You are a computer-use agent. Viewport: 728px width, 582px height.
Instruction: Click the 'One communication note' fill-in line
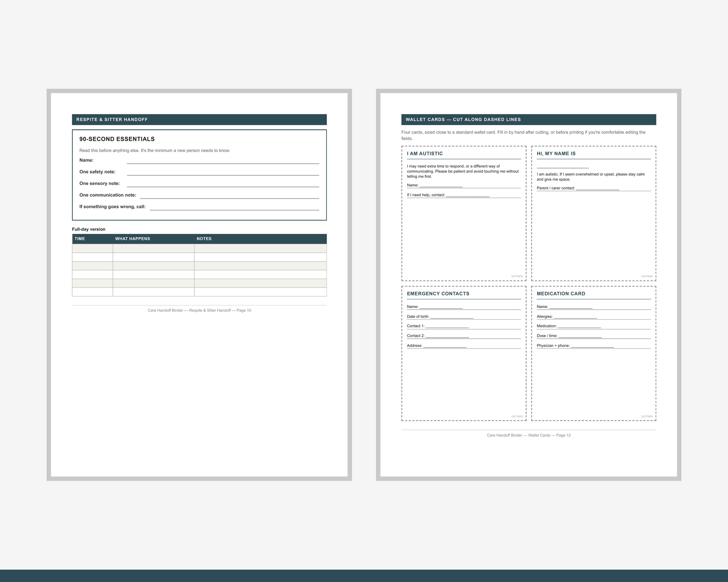(229, 195)
